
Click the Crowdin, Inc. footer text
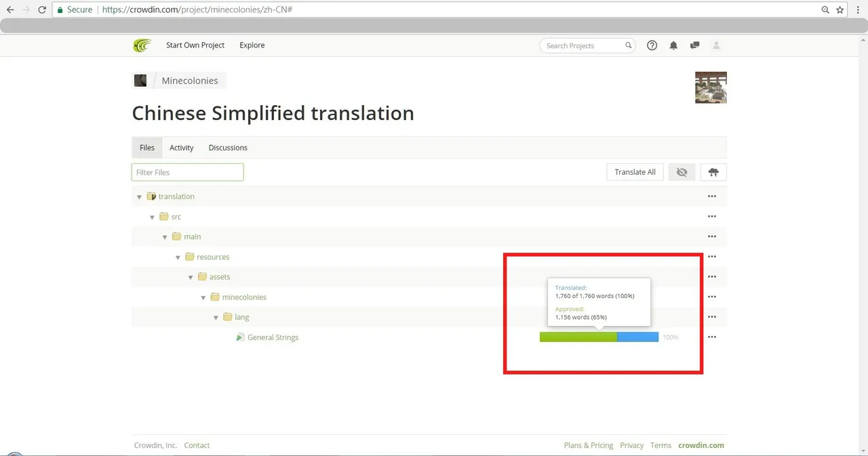tap(155, 445)
